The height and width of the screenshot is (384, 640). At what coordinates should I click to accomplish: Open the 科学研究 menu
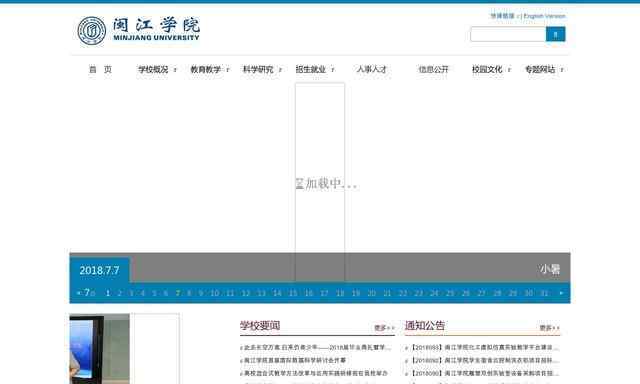pos(258,69)
